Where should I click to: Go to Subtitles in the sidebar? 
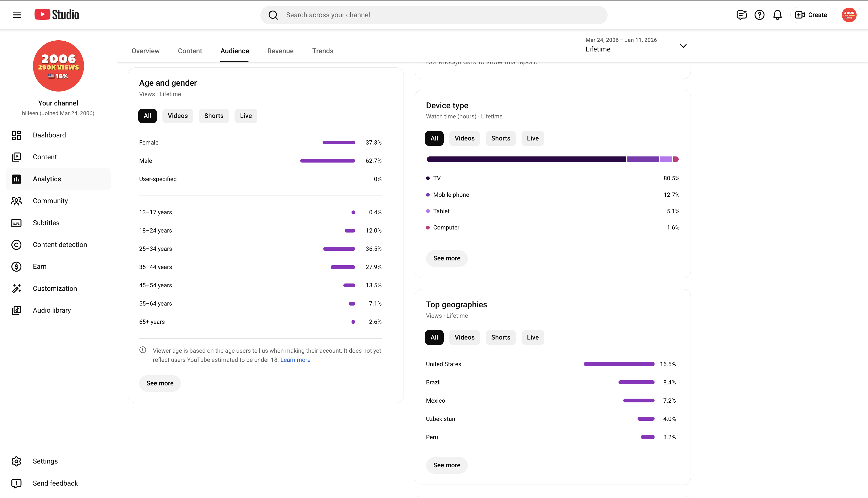point(58,223)
